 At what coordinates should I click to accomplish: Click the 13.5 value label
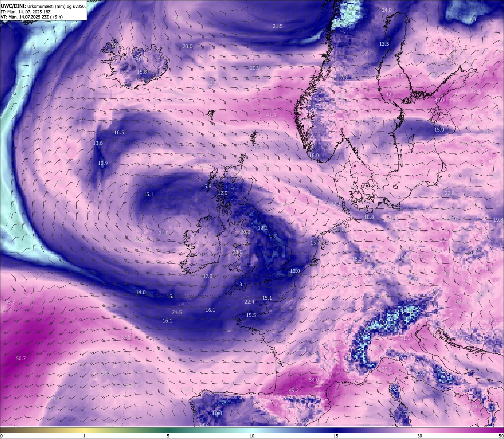pyautogui.click(x=384, y=44)
